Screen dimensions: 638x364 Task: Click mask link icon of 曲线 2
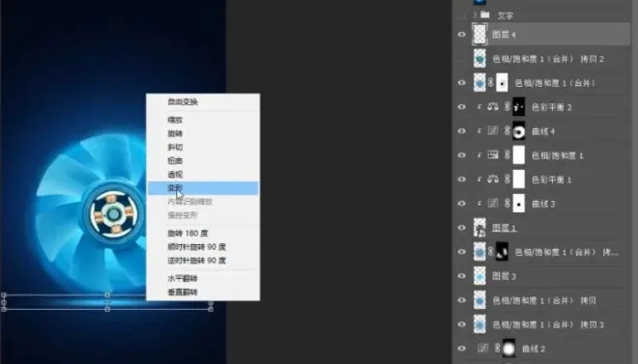pyautogui.click(x=497, y=349)
